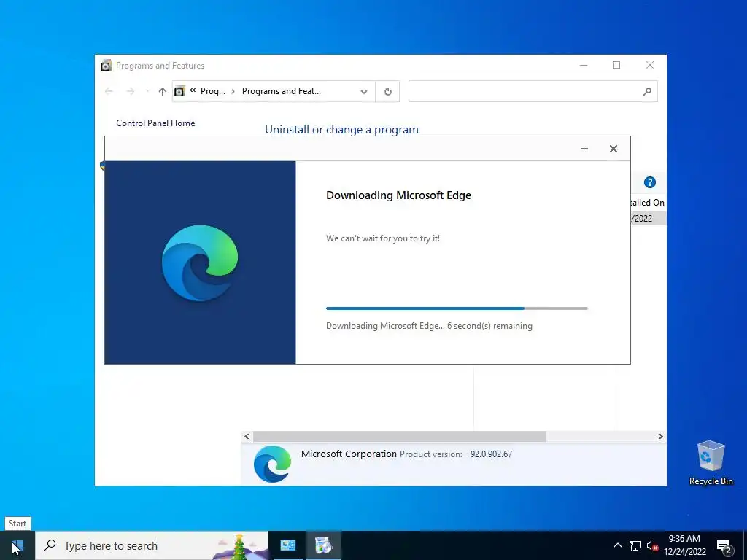Click the Microsoft Edge logo in installer
Viewport: 747px width, 560px height.
point(200,262)
